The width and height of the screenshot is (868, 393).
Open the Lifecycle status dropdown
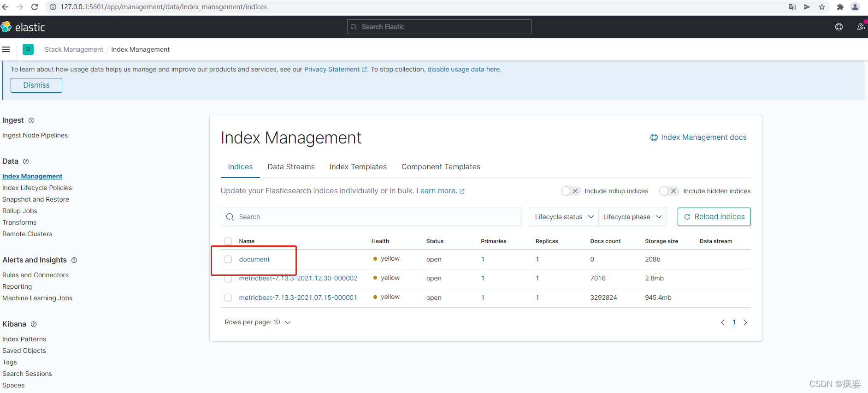pyautogui.click(x=564, y=217)
